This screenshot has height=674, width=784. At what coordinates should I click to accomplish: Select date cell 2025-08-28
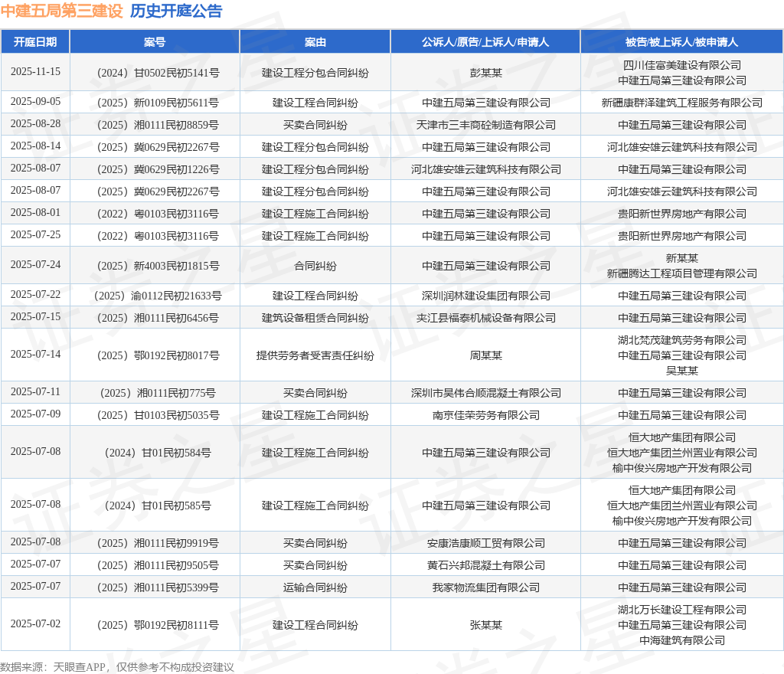(35, 123)
